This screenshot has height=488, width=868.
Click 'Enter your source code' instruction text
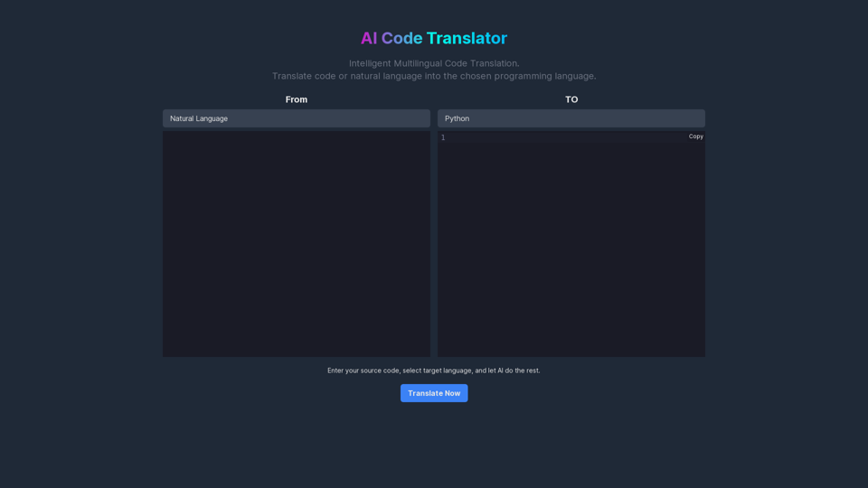(x=433, y=371)
